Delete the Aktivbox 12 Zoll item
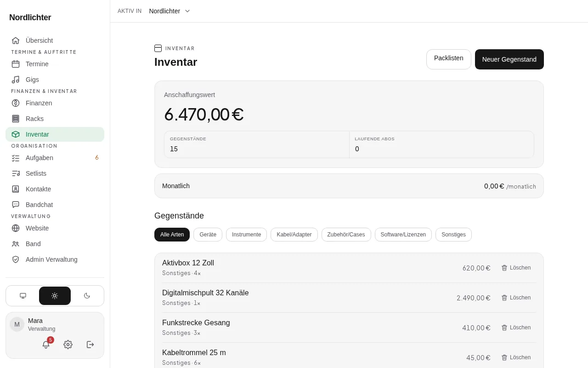This screenshot has height=368, width=588. tap(516, 268)
